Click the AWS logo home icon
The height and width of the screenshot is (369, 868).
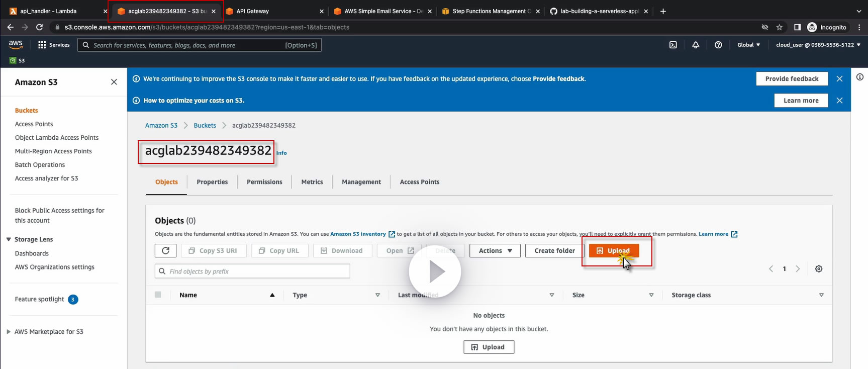click(16, 44)
